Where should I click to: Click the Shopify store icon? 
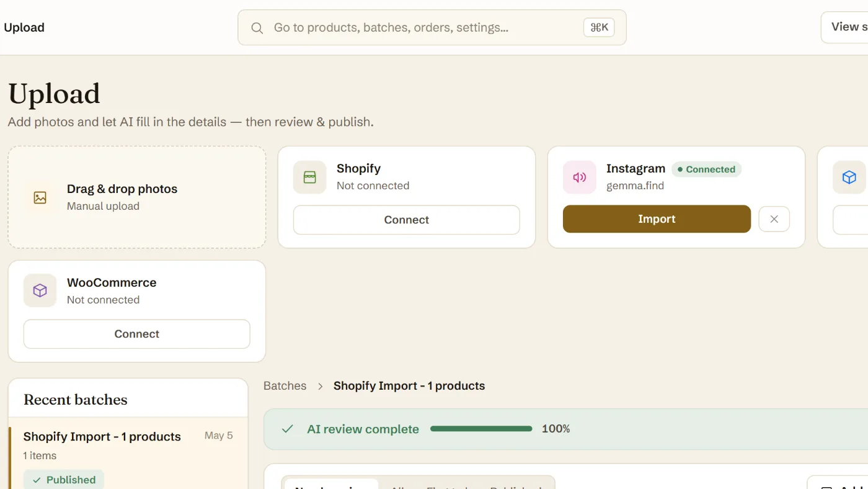309,177
